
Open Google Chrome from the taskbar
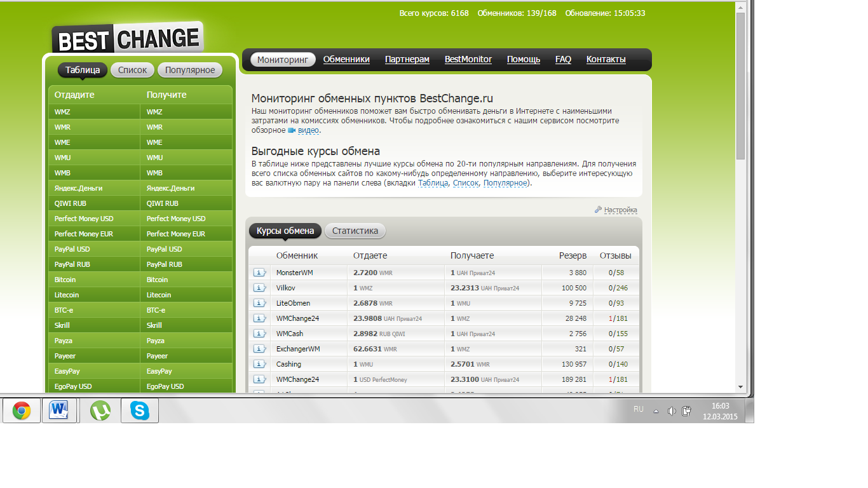coord(22,411)
